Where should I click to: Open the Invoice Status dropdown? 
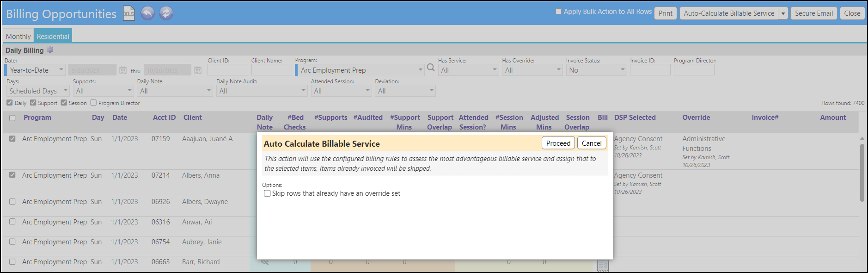pyautogui.click(x=596, y=70)
